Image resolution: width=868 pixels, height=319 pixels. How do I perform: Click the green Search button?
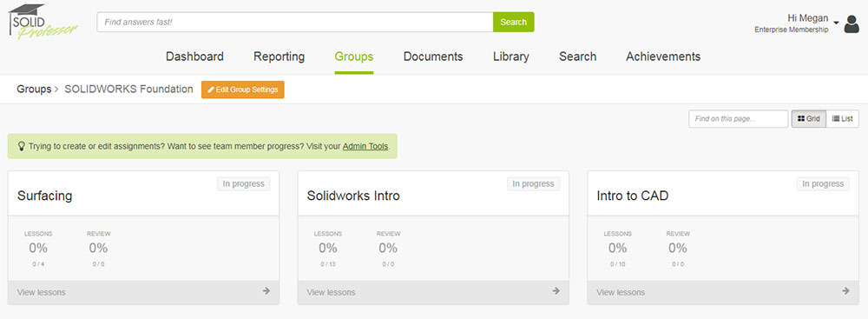(514, 23)
